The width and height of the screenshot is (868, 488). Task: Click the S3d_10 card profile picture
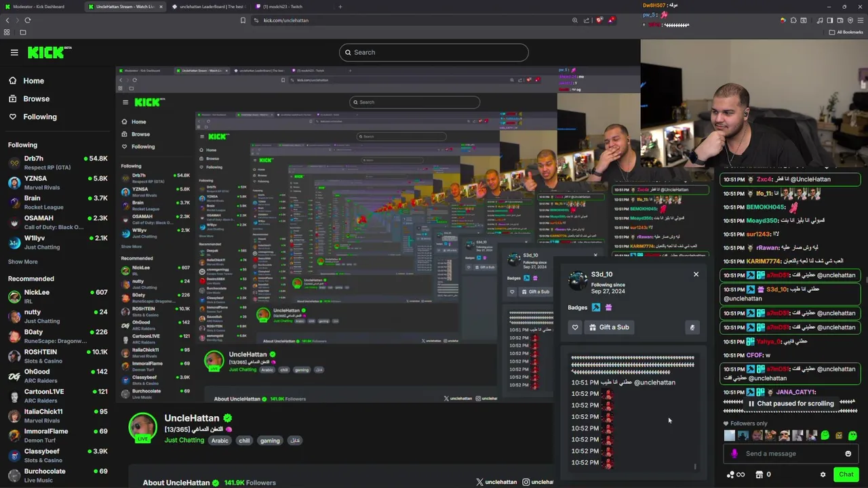click(x=577, y=281)
